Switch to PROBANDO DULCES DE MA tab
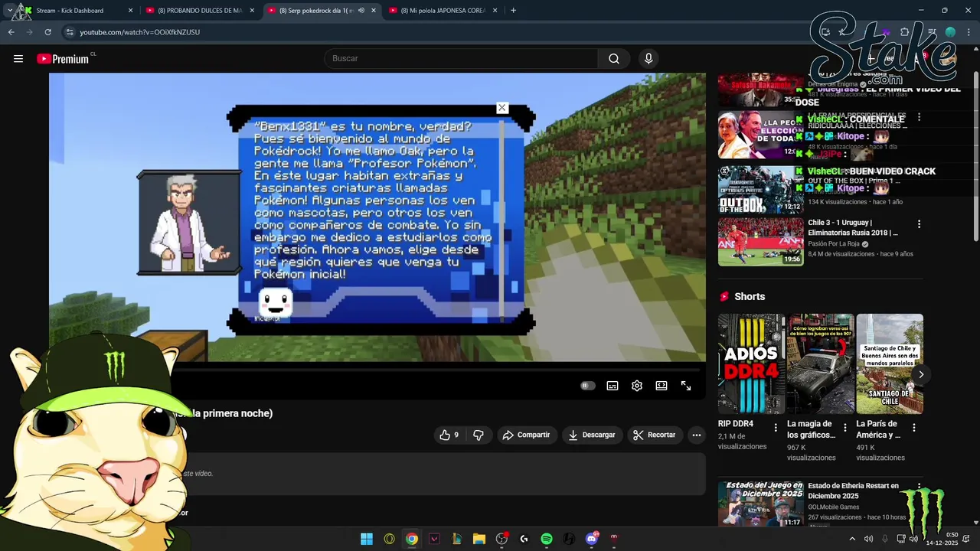 (x=199, y=11)
